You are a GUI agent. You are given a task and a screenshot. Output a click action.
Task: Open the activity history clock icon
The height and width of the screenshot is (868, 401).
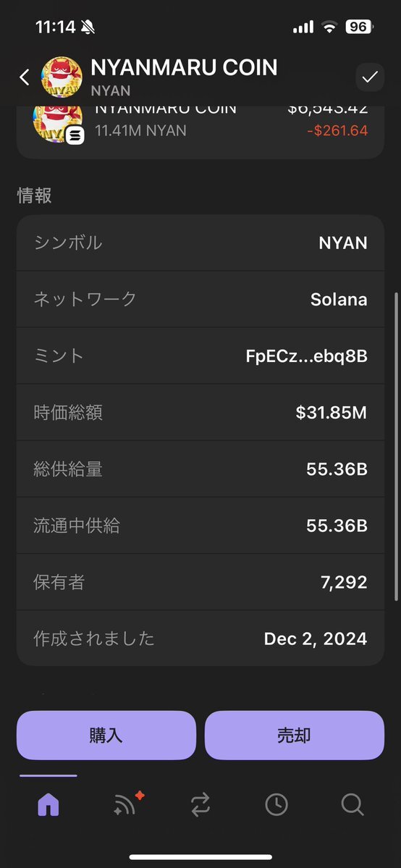277,804
